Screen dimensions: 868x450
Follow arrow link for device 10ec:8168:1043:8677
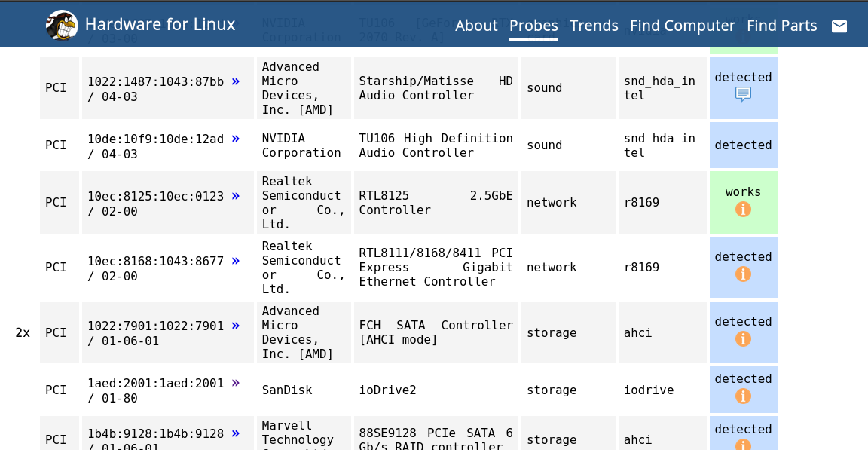(x=236, y=260)
